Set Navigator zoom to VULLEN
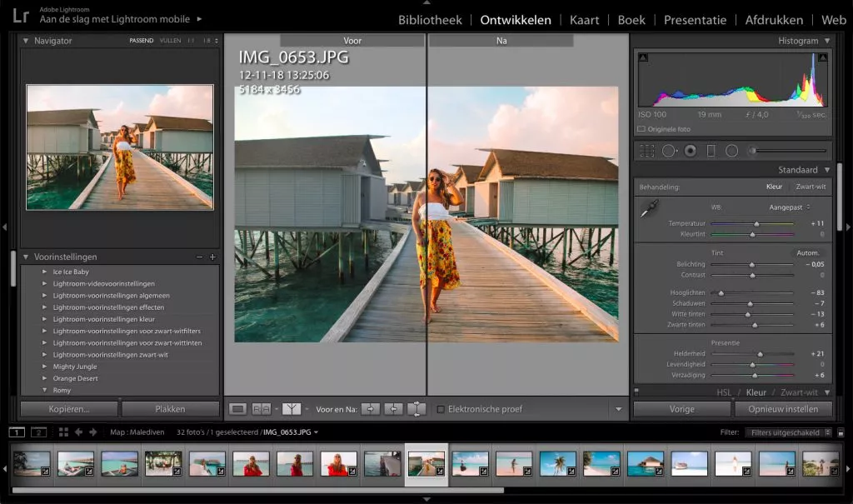The image size is (853, 504). coord(170,41)
